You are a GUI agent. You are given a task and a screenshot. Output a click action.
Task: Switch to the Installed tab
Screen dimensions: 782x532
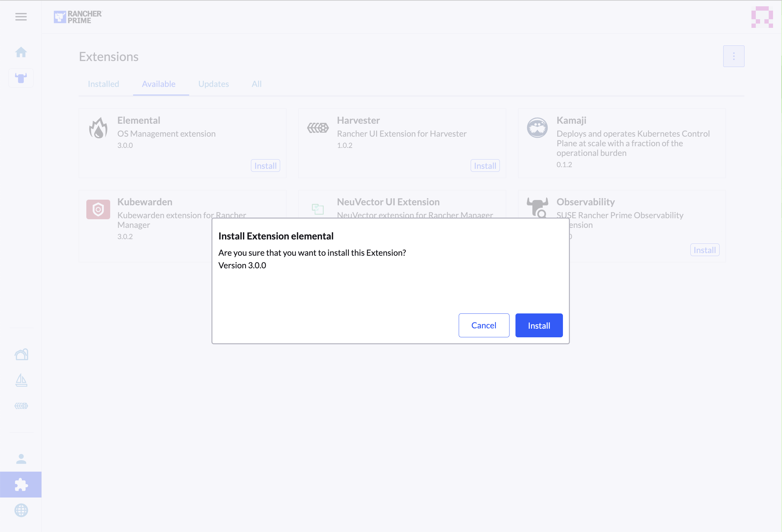[x=103, y=84]
